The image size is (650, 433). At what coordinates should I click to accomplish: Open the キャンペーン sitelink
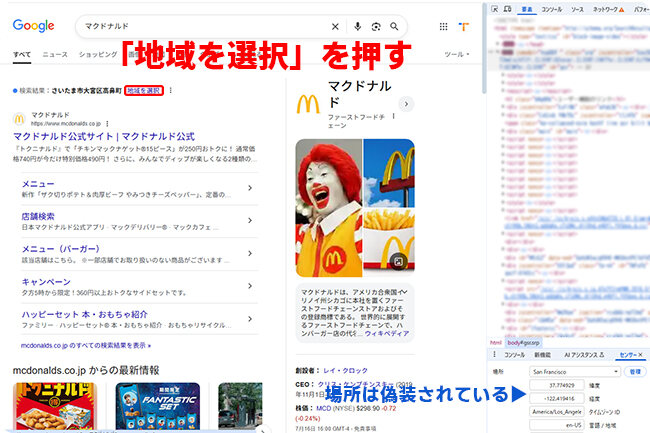click(x=46, y=282)
